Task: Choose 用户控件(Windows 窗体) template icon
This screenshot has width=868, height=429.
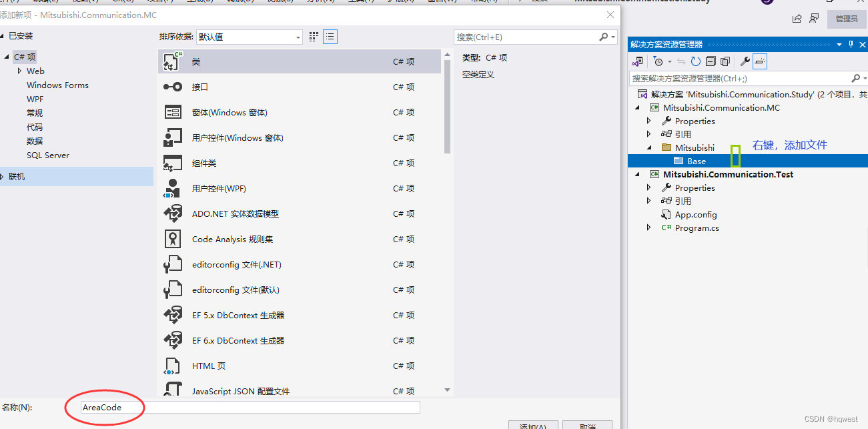Action: 173,137
